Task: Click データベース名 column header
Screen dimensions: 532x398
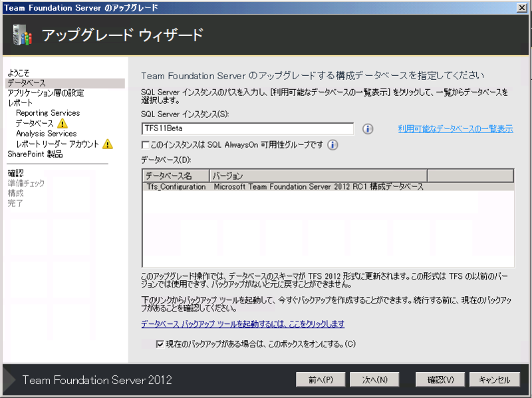Action: (176, 176)
